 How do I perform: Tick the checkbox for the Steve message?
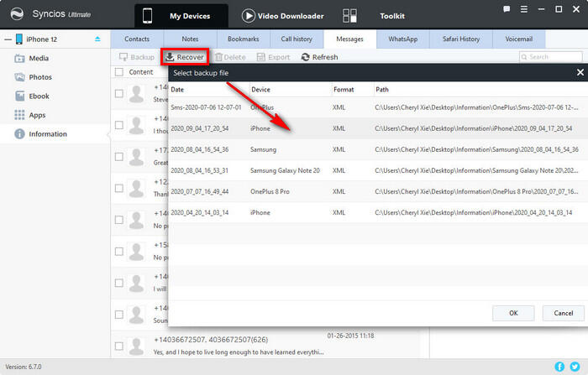(x=119, y=93)
